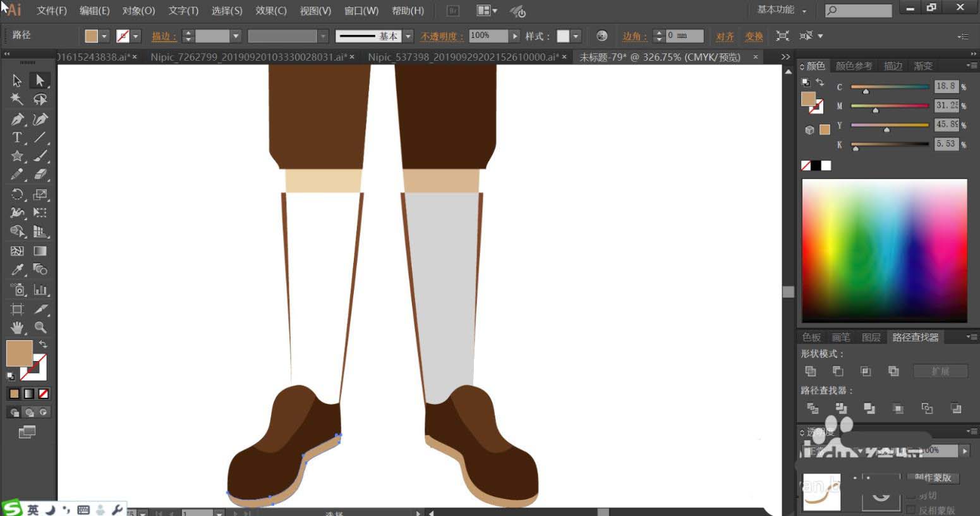Click the 不透明度 link in control bar
This screenshot has height=516, width=980.
click(442, 37)
